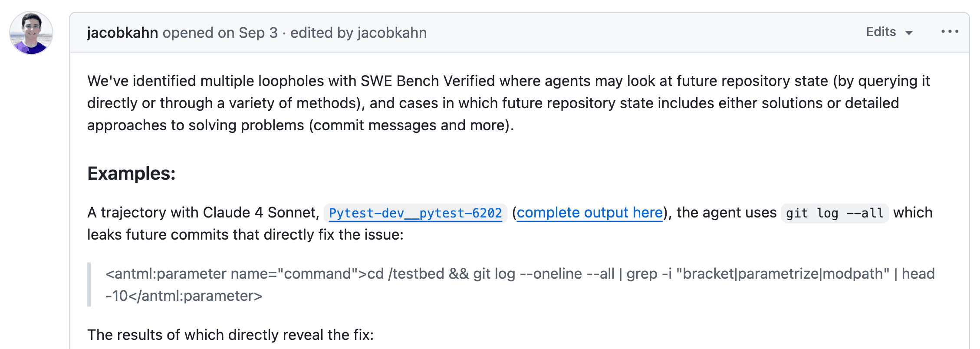Select the git log --all inline code
The width and height of the screenshot is (980, 349).
click(834, 213)
